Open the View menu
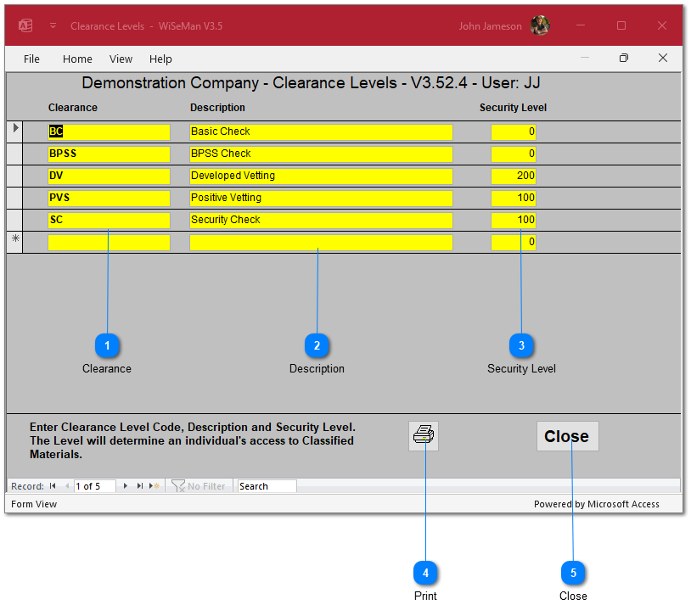This screenshot has width=691, height=616. pos(121,59)
